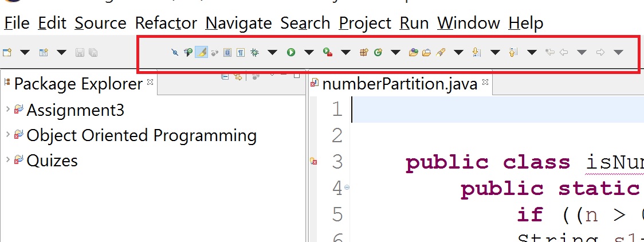This screenshot has width=644, height=242.
Task: Click the green Run button in toolbar
Action: pos(291,53)
